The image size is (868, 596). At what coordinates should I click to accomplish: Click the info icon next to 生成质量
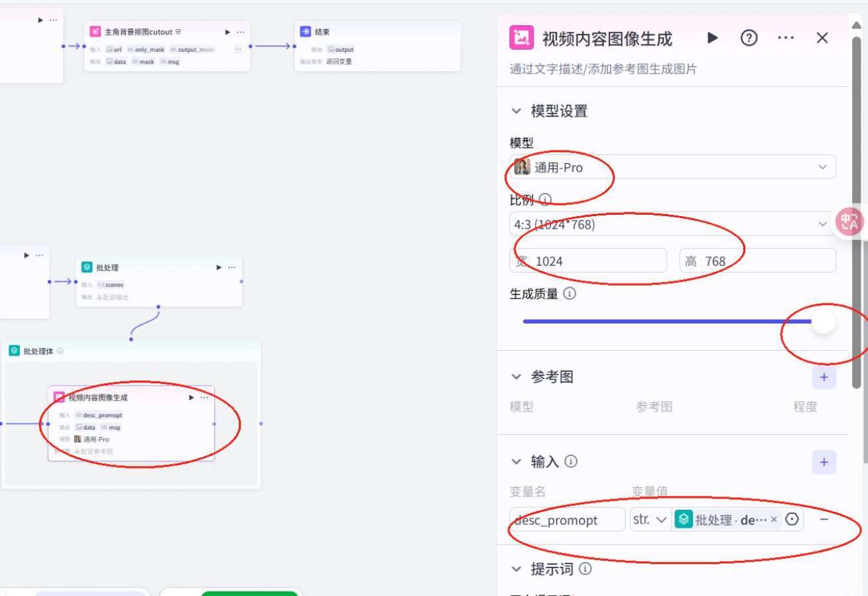(570, 294)
